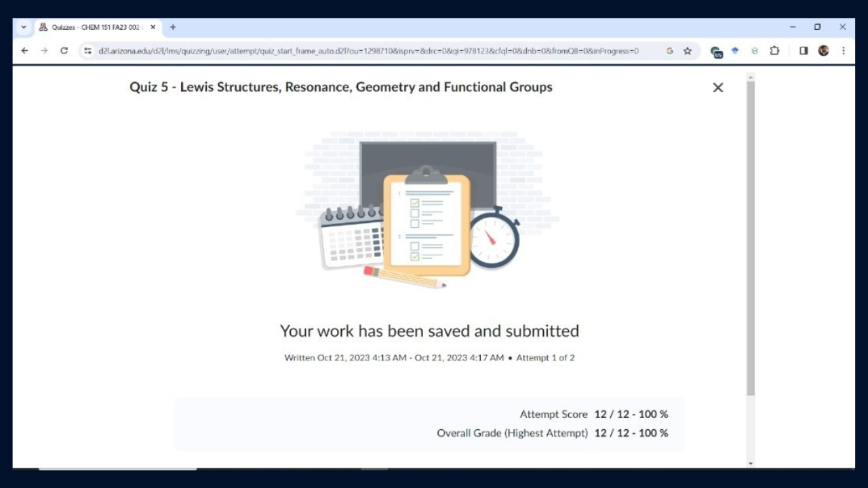Open the tab search chevron
Viewport: 868px width, 488px height.
[x=23, y=27]
